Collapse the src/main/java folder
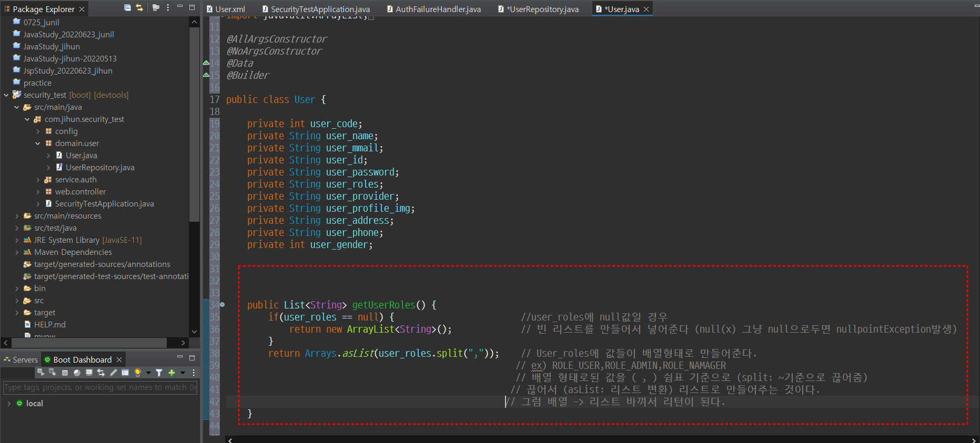This screenshot has height=443, width=980. (17, 107)
